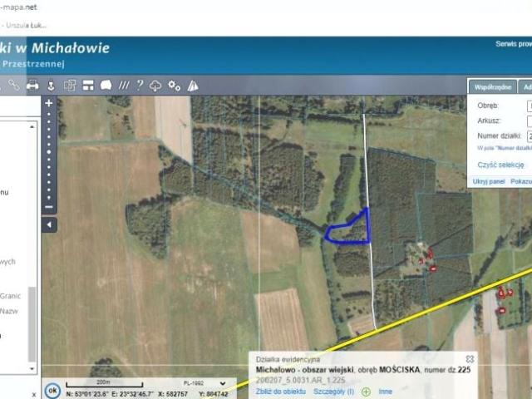Click the round OK coordinates button
Image resolution: width=532 pixels, height=399 pixels.
pos(52,390)
